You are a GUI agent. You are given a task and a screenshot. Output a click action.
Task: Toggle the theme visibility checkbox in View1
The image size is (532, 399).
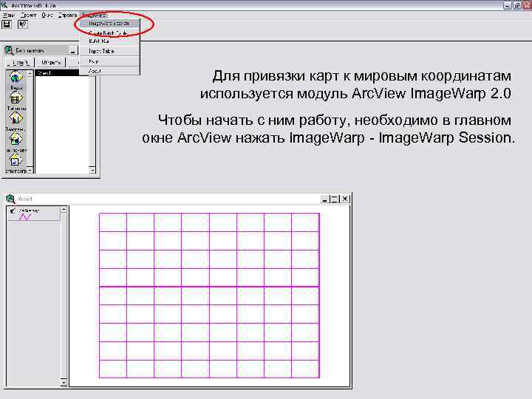pyautogui.click(x=13, y=211)
